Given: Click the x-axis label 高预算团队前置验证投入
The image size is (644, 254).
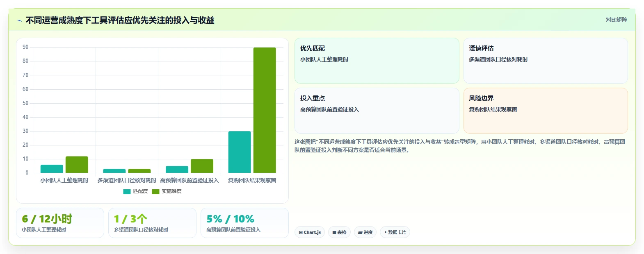Looking at the screenshot, I should coord(190,180).
